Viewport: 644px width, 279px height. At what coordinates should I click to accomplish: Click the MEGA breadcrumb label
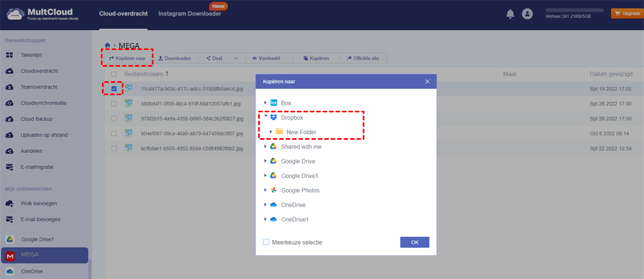click(x=129, y=46)
